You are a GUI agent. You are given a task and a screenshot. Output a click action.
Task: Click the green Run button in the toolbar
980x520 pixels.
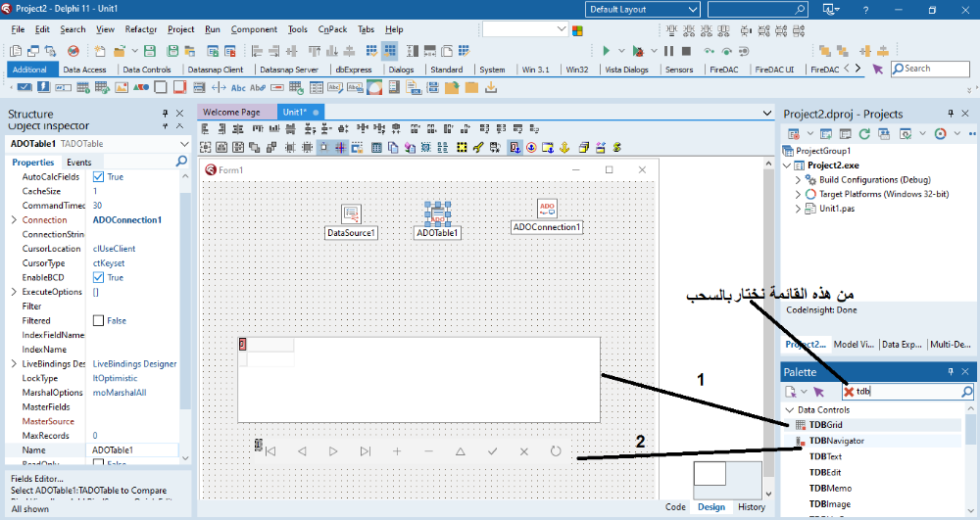[x=606, y=51]
